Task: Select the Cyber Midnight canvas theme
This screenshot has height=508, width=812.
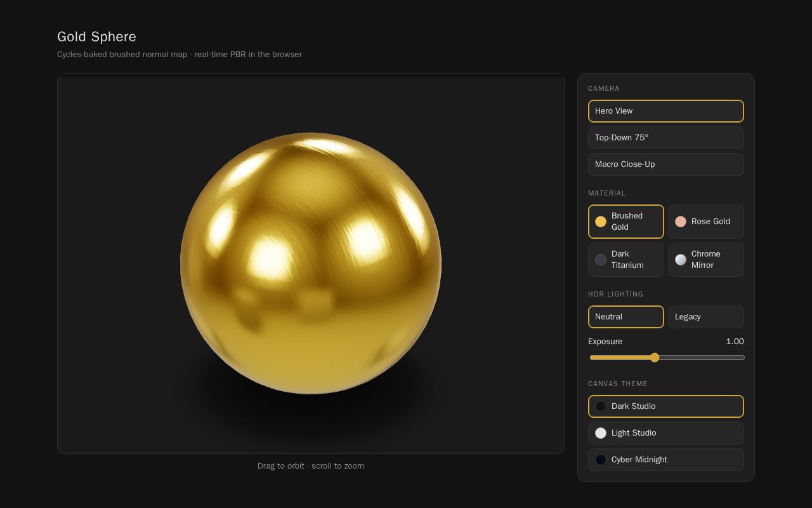Action: click(665, 460)
